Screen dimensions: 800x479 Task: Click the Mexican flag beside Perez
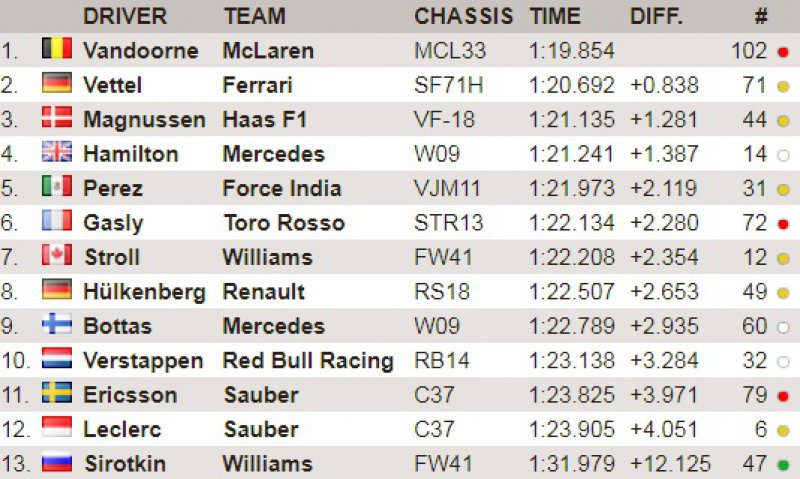[x=56, y=188]
